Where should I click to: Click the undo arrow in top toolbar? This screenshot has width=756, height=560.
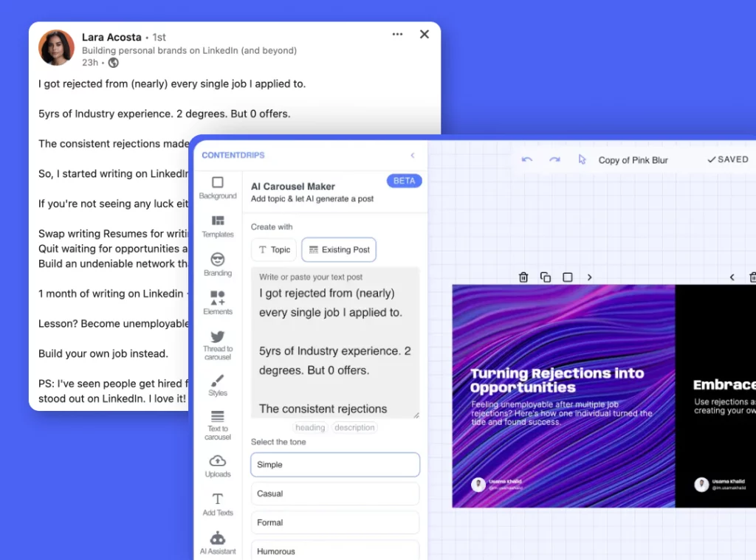pos(527,159)
